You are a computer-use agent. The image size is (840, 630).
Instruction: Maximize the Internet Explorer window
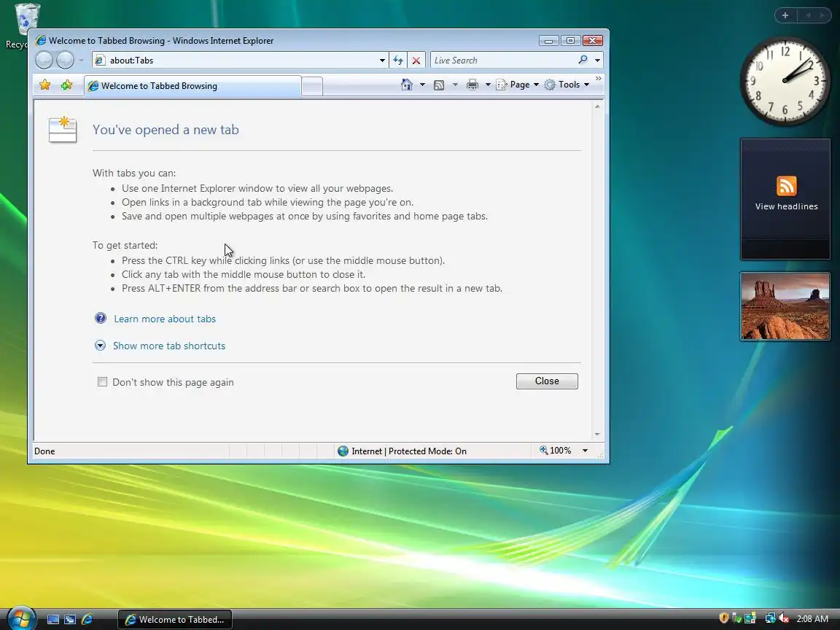coord(570,41)
